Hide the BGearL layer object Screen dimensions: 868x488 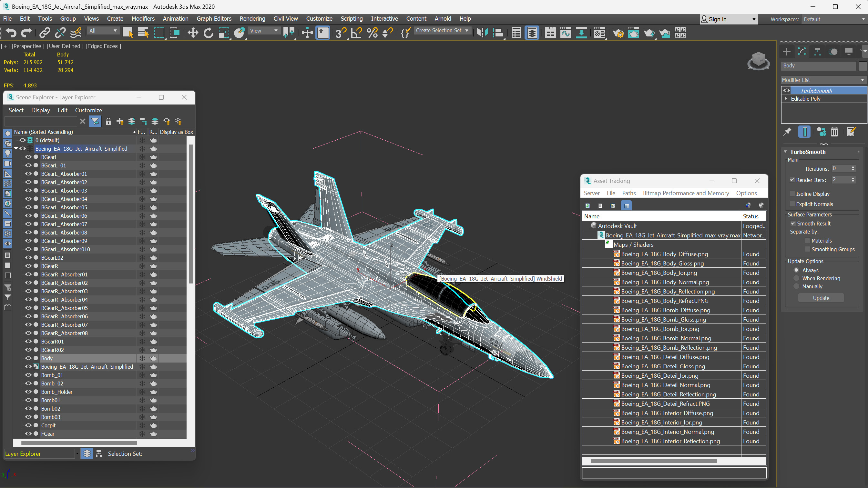click(28, 157)
